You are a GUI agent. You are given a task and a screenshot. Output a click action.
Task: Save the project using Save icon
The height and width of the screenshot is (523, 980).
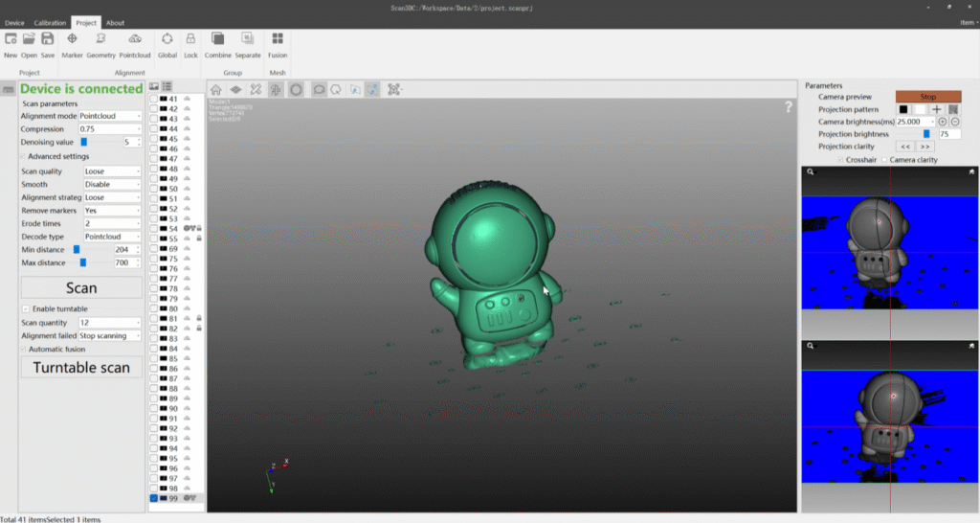point(48,39)
